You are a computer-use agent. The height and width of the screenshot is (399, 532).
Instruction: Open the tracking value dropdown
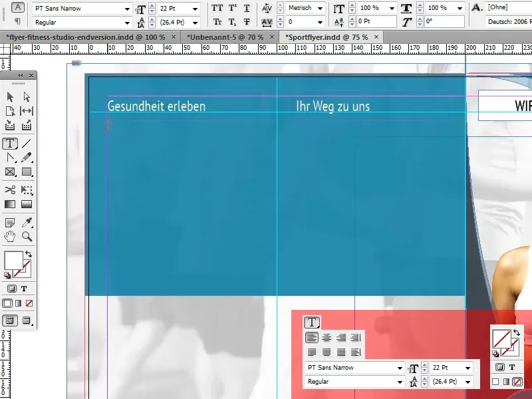click(320, 22)
